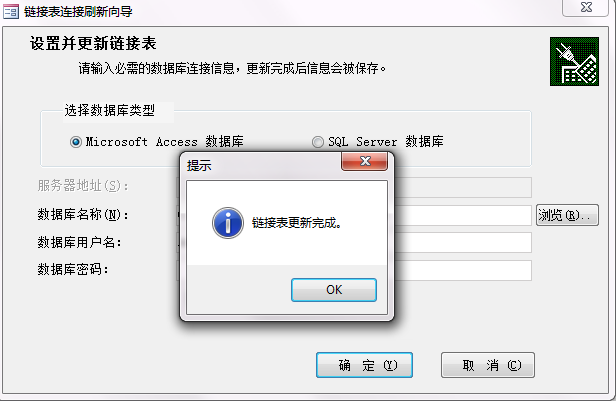Click the green plug-and-table wizard icon
This screenshot has height=401, width=616.
coord(574,61)
